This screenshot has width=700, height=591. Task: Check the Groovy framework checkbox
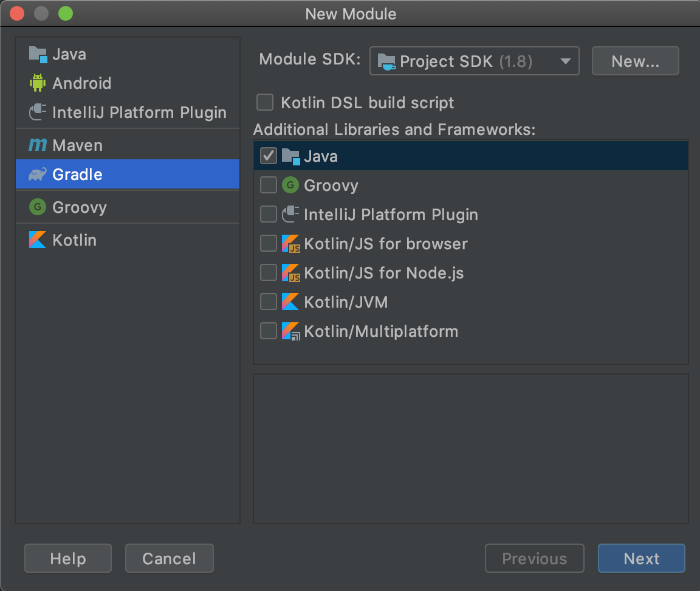269,185
